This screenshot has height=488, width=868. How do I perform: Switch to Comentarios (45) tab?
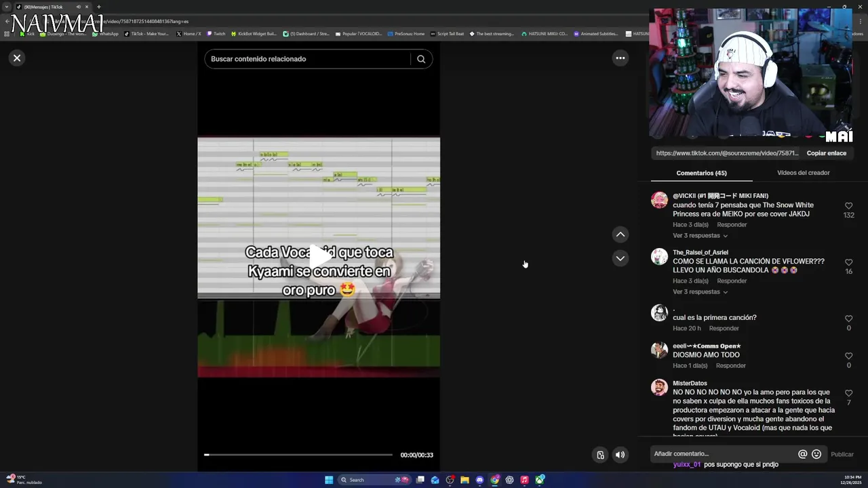701,173
